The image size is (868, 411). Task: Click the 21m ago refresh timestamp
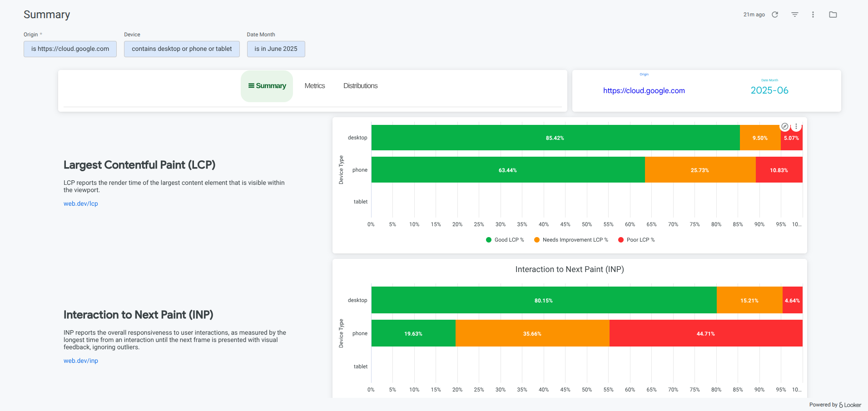coord(754,15)
